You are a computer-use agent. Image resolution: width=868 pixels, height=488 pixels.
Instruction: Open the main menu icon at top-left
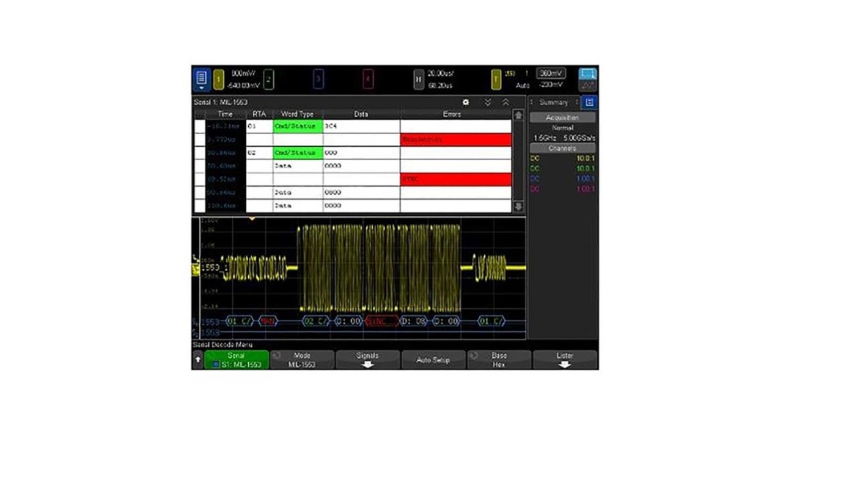click(x=201, y=79)
